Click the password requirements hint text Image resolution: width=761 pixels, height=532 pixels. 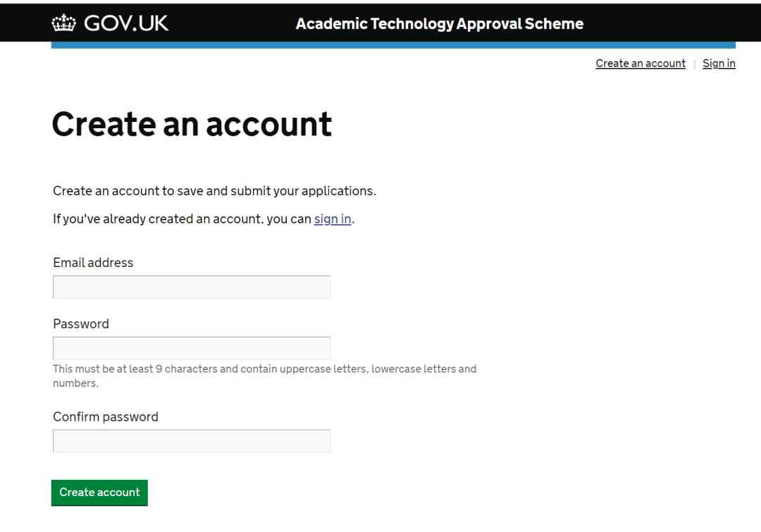(264, 376)
